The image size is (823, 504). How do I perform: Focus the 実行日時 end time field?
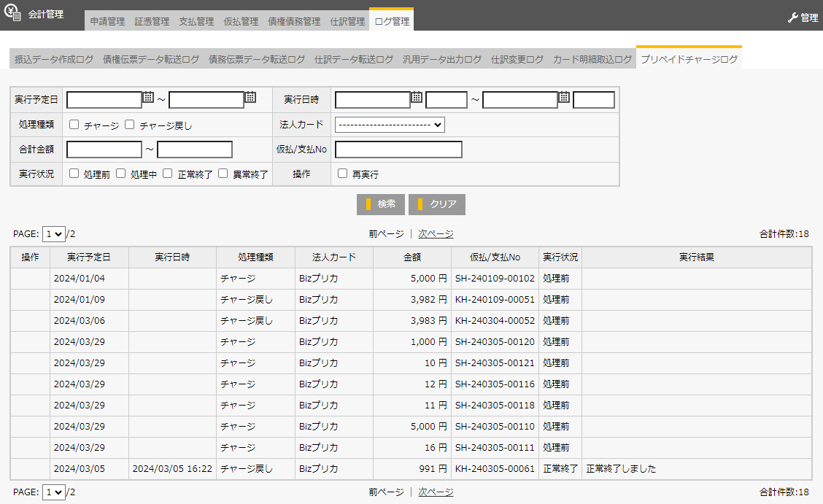click(x=594, y=100)
